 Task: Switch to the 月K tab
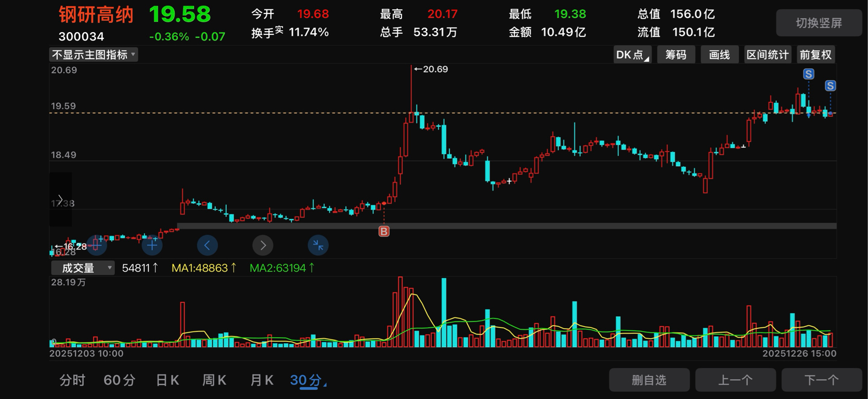262,380
